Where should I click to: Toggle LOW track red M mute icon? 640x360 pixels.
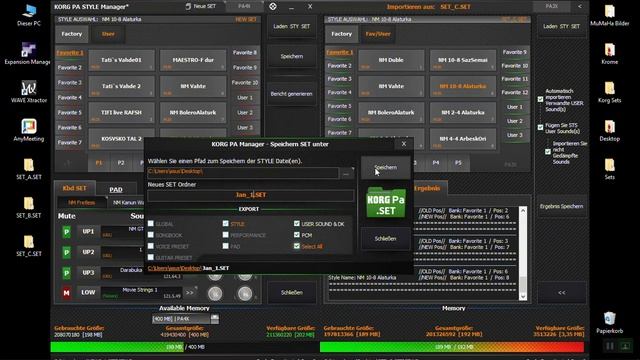click(x=66, y=293)
